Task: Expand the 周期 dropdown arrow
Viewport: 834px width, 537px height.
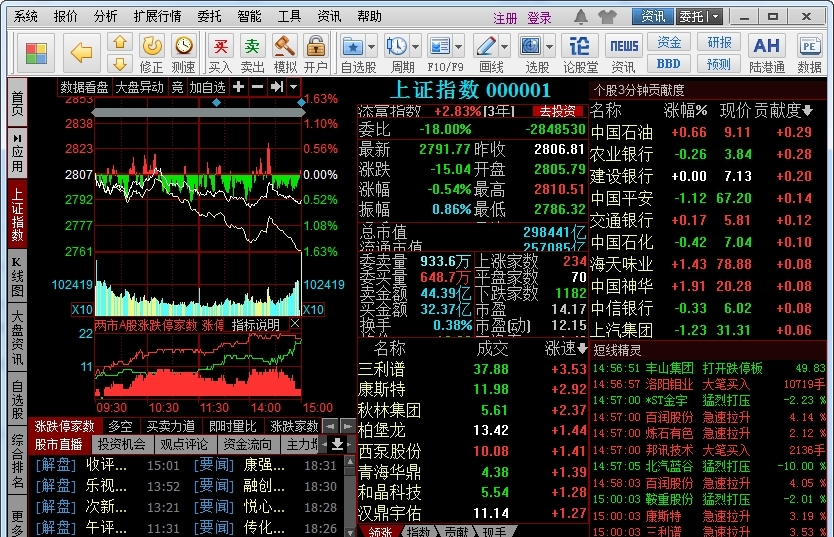Action: (x=415, y=47)
